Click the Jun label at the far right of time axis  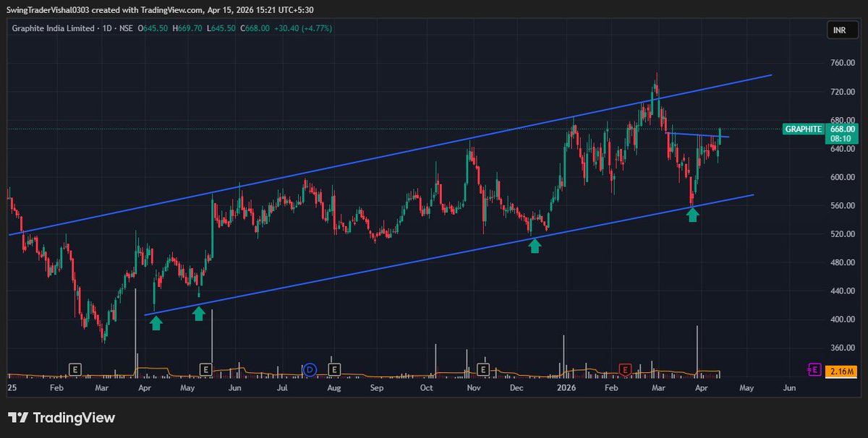tap(790, 388)
